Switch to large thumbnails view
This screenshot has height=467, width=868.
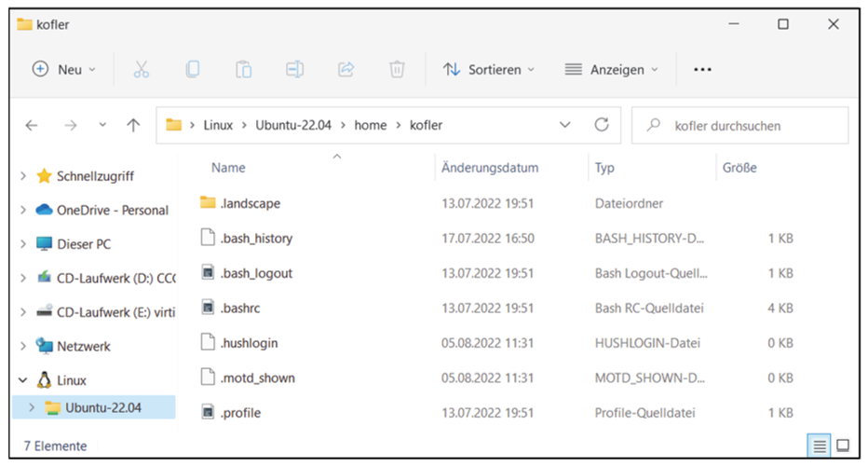(843, 446)
